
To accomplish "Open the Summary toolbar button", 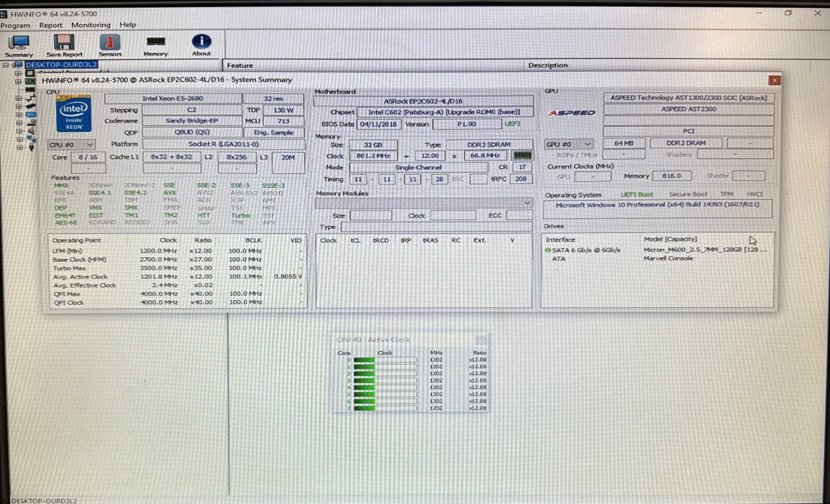I will [x=19, y=46].
